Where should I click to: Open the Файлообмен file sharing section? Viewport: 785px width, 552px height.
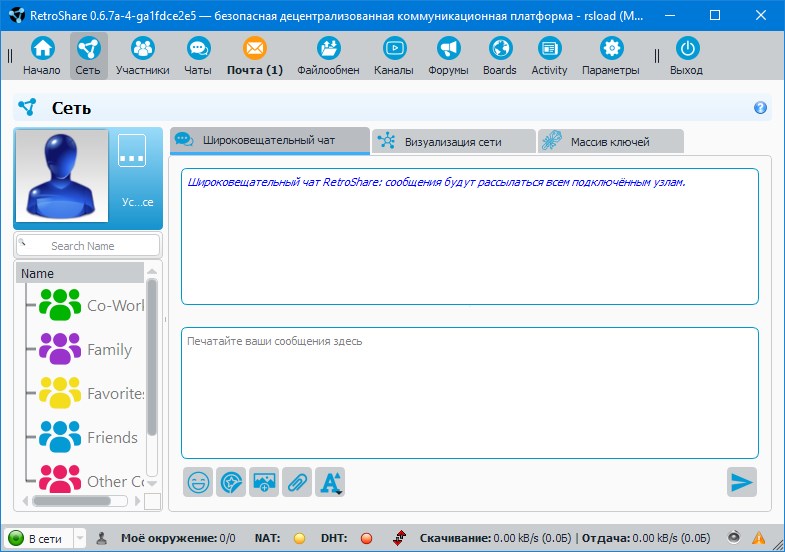(328, 56)
